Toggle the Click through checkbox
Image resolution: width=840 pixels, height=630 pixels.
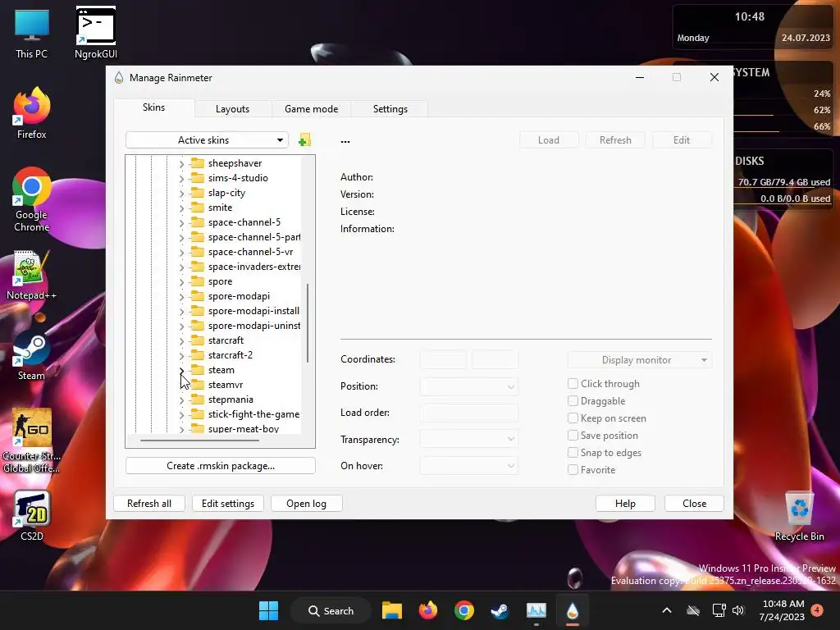tap(573, 384)
